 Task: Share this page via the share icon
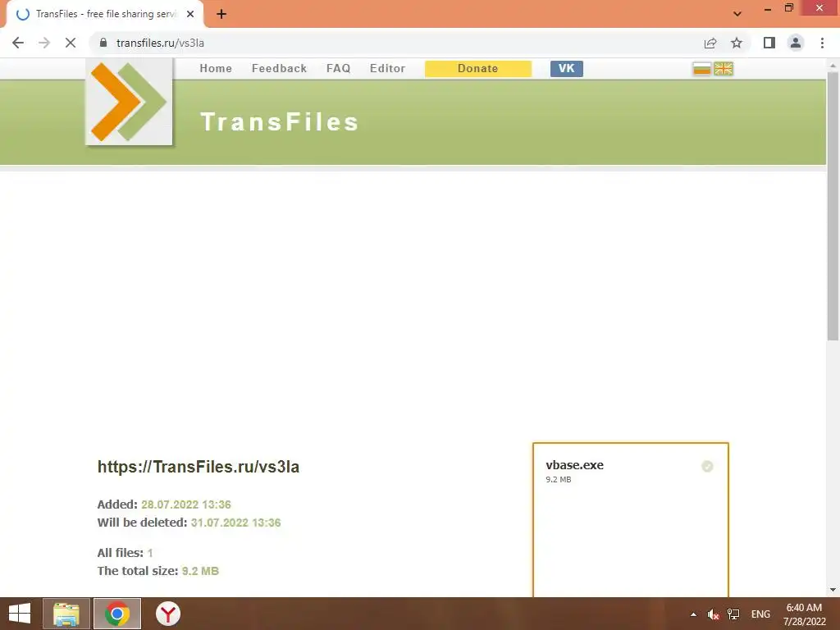[710, 43]
